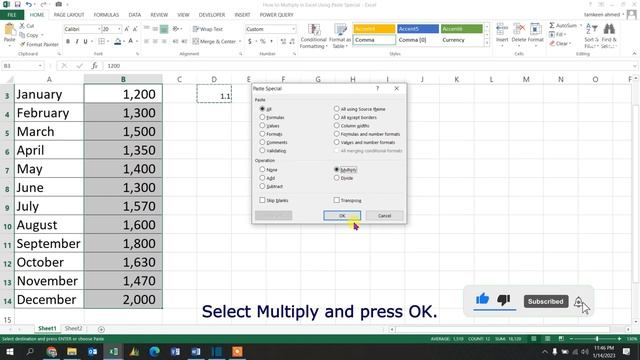Screen dimensions: 640x360
Task: Expand the cell styles gallery More arrow
Action: 487,42
